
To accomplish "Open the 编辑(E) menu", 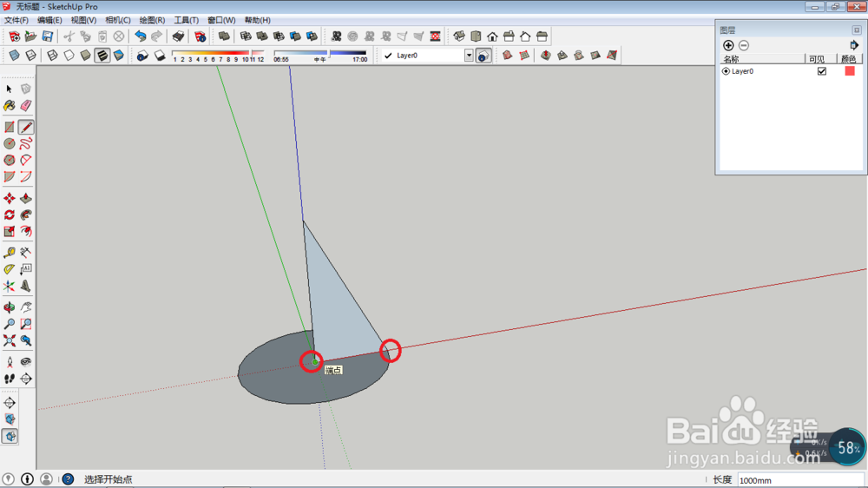I will point(49,20).
